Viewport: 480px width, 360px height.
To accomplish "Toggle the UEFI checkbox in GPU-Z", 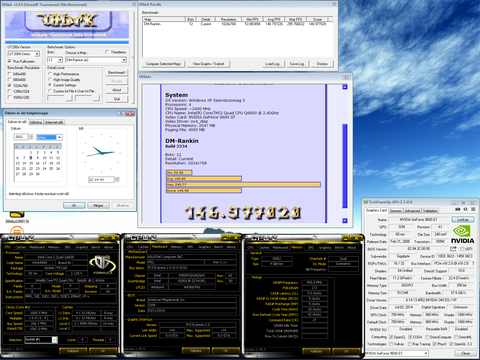I will (x=462, y=249).
